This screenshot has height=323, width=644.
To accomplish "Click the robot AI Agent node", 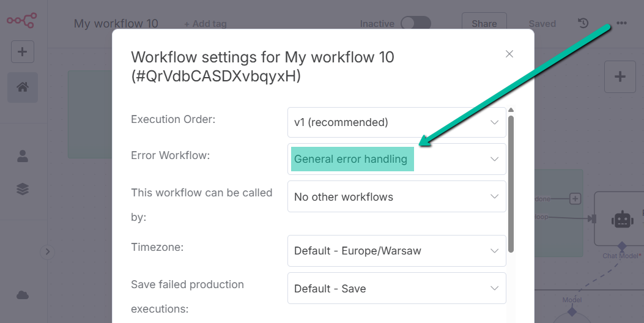I will click(622, 218).
